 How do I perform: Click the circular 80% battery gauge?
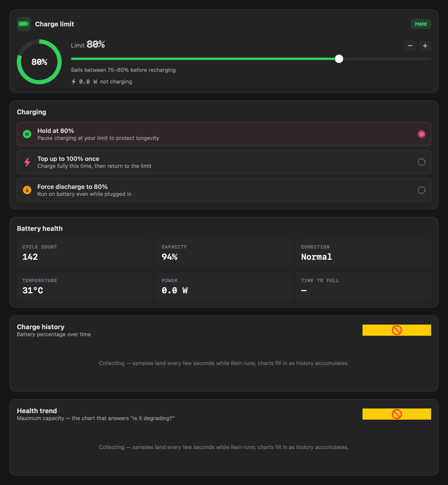tap(40, 62)
